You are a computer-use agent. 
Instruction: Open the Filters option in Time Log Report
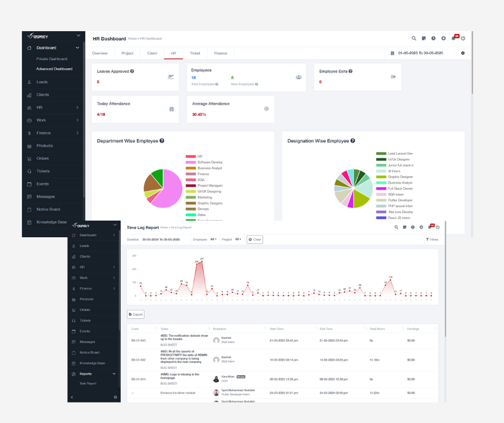click(x=432, y=239)
